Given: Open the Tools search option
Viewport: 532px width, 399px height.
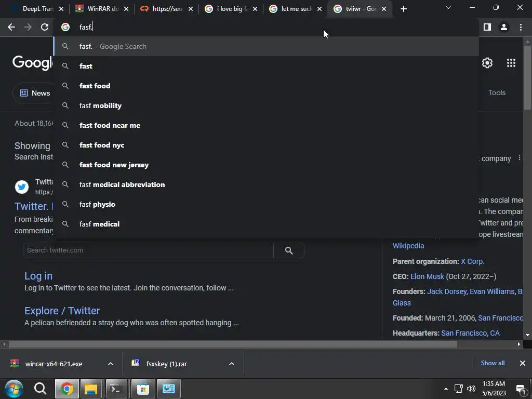Looking at the screenshot, I should [x=497, y=92].
